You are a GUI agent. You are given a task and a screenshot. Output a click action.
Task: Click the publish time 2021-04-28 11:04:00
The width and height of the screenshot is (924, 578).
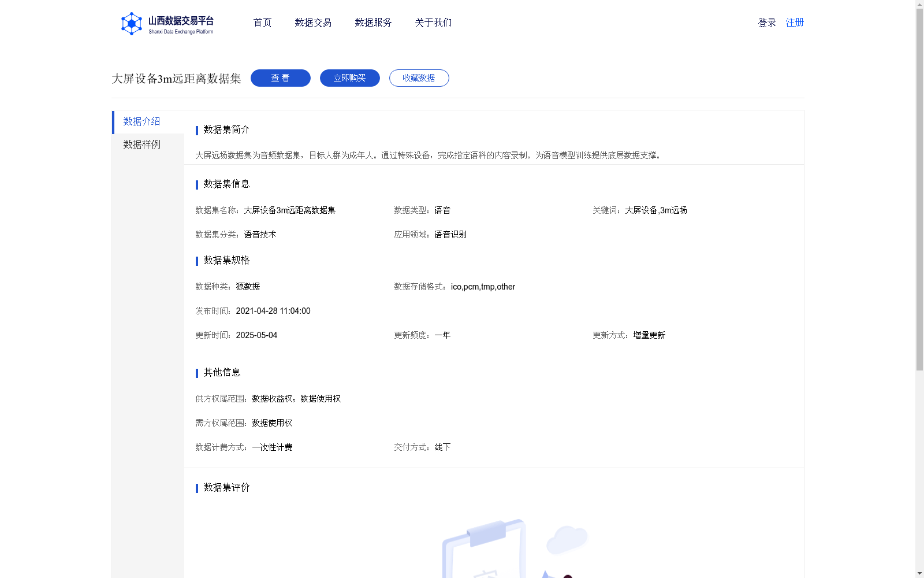pos(273,311)
